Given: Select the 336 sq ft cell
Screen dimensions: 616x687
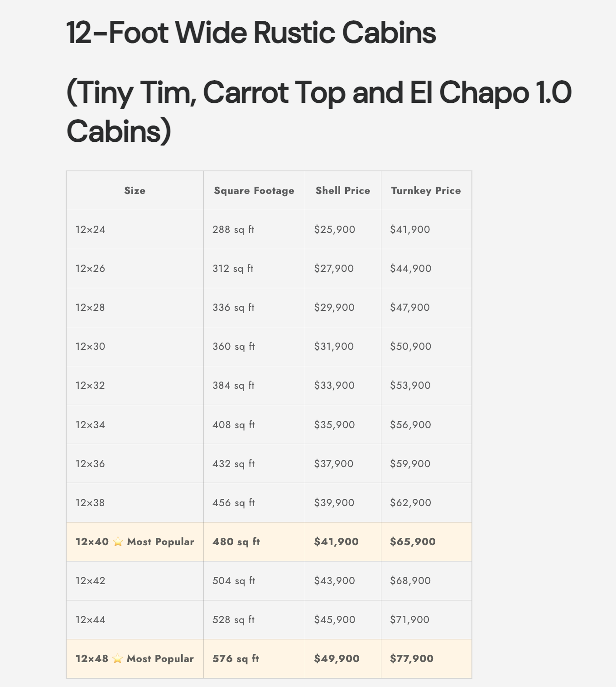Looking at the screenshot, I should click(x=233, y=308).
